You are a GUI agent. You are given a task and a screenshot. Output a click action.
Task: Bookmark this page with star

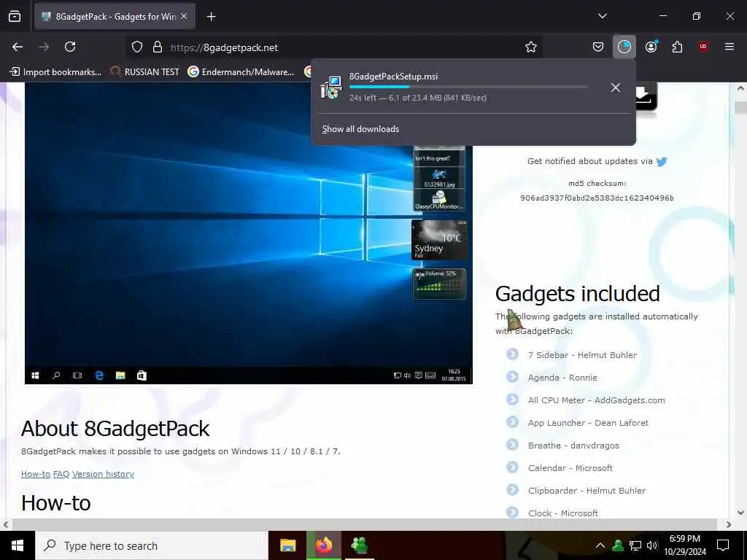[531, 47]
